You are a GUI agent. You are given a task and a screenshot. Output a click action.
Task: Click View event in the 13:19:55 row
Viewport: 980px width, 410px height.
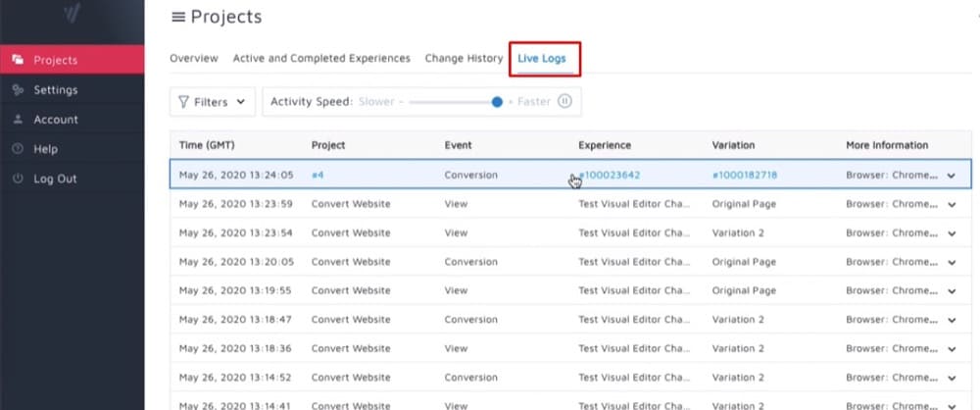[x=456, y=290]
